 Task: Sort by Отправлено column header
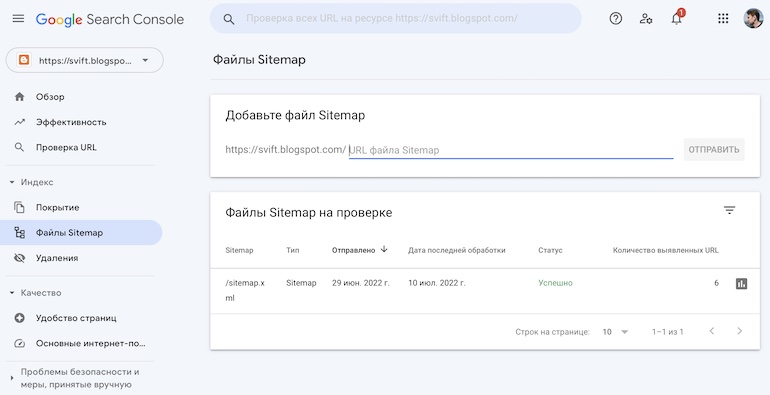(353, 250)
